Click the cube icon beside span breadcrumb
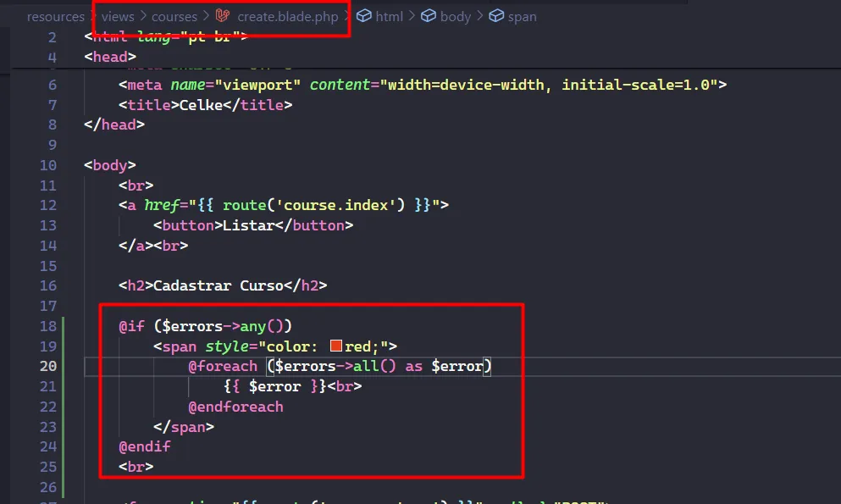Viewport: 841px width, 504px height. [x=496, y=16]
